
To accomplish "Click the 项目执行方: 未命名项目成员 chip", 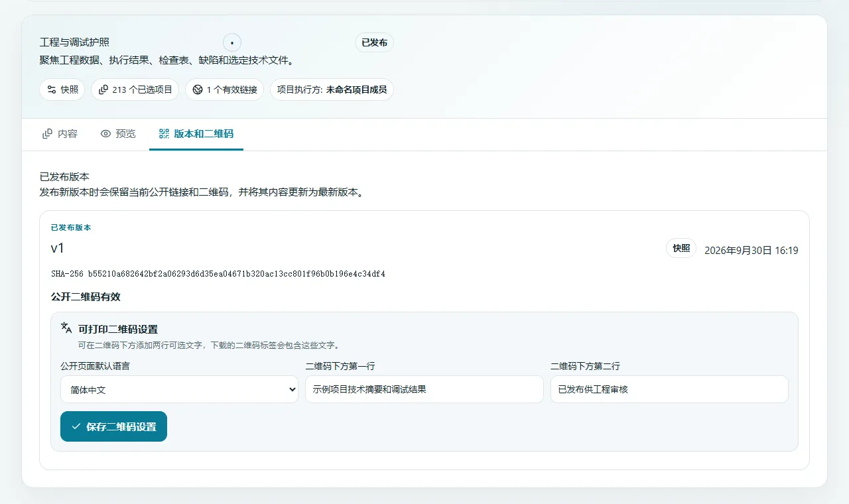I will (x=332, y=90).
